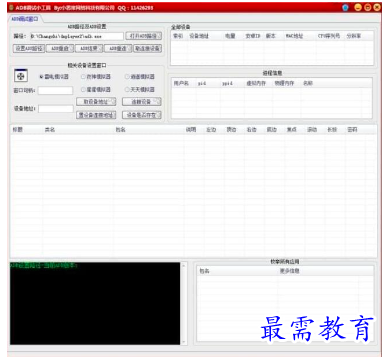Click the 连接设备 button
The width and height of the screenshot is (382, 360).
pyautogui.click(x=142, y=102)
